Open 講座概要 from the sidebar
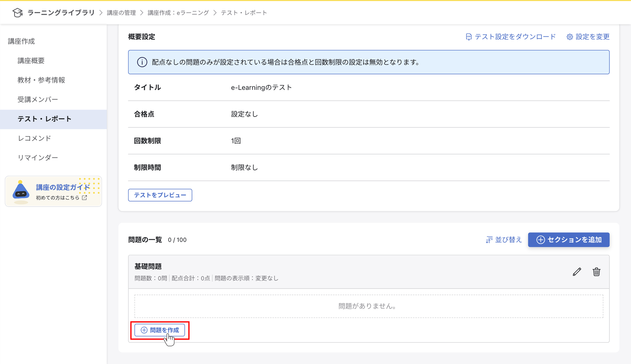 pos(31,60)
